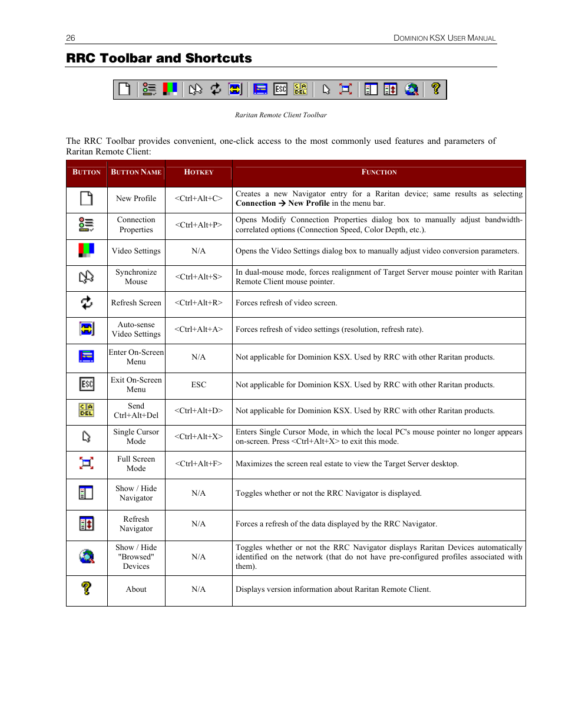This screenshot has height=728, width=562.
Task: Click Show / Hide Navigator icon in table
Action: pos(87,492)
